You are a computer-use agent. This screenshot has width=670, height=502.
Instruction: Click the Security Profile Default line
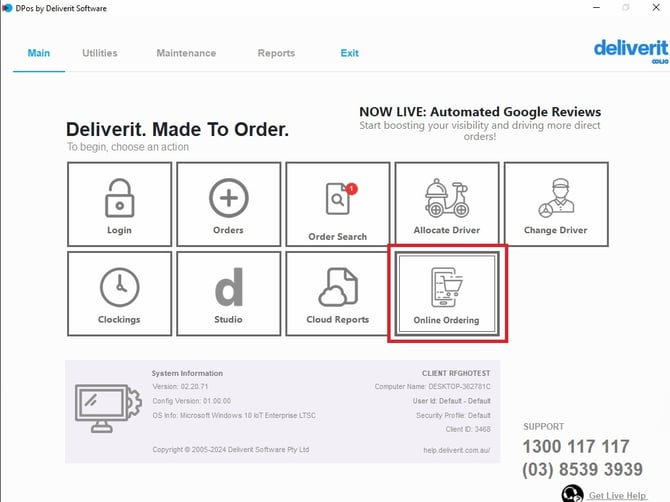click(453, 415)
